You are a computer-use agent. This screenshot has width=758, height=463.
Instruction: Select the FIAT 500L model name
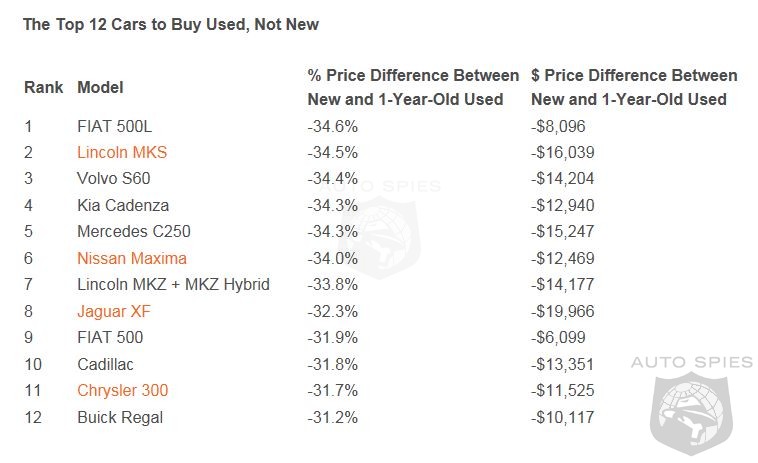(x=115, y=127)
